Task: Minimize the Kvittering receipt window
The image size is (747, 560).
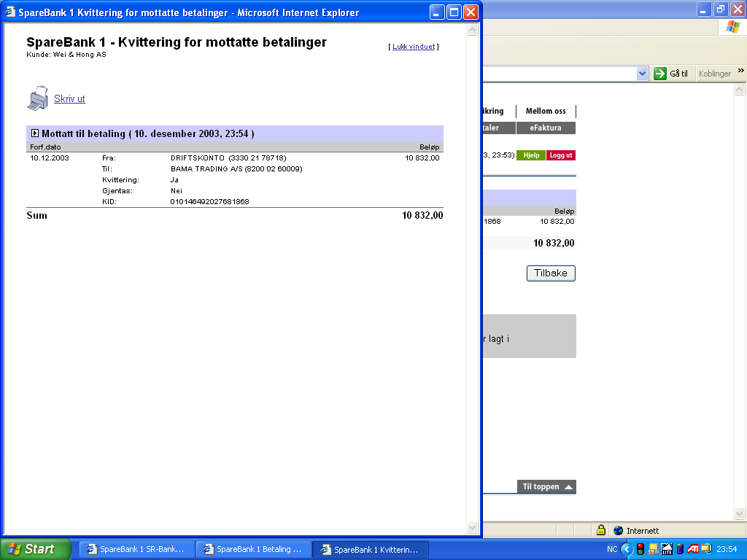Action: [x=436, y=12]
